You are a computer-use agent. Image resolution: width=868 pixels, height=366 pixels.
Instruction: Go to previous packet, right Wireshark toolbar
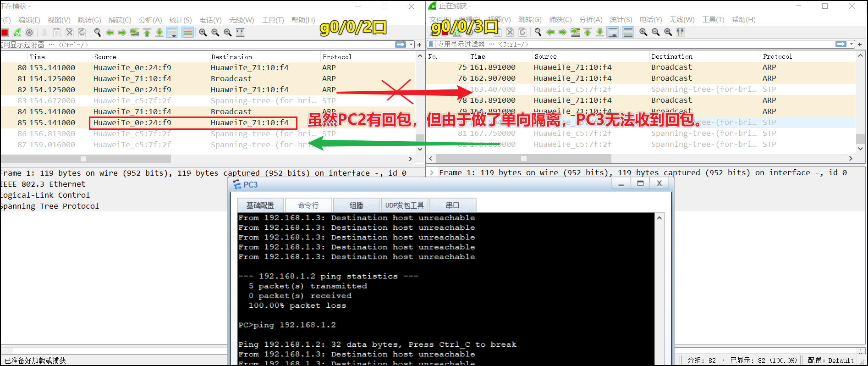(x=550, y=32)
